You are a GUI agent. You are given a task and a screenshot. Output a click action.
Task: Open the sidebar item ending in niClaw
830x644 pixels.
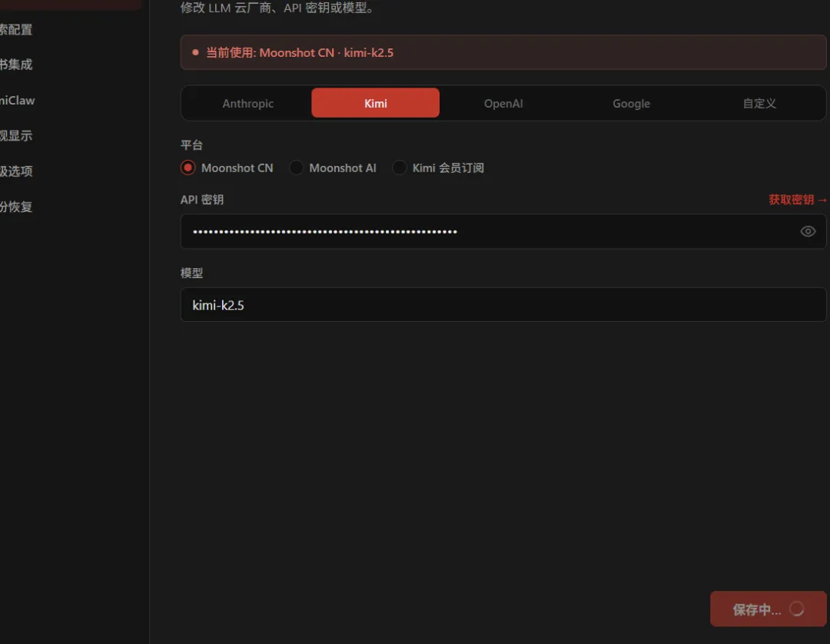click(x=18, y=101)
